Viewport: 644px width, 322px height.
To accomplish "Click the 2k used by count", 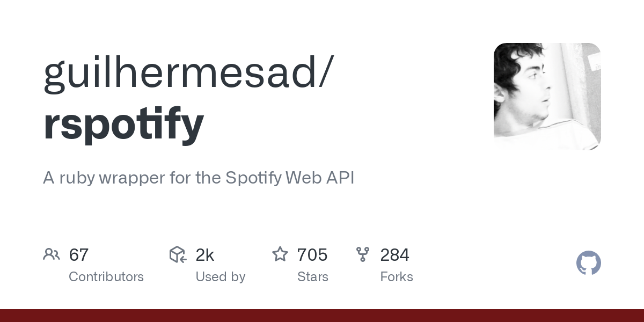I will 205,255.
